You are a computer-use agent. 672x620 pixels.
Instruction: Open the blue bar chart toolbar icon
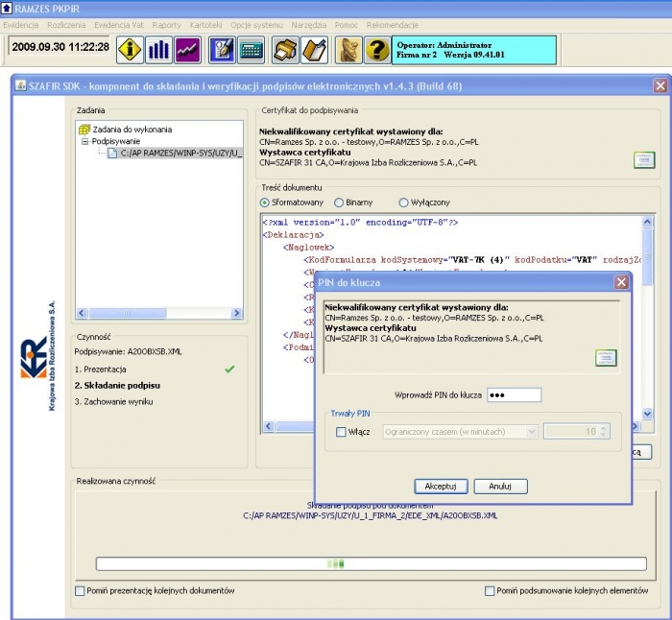158,50
